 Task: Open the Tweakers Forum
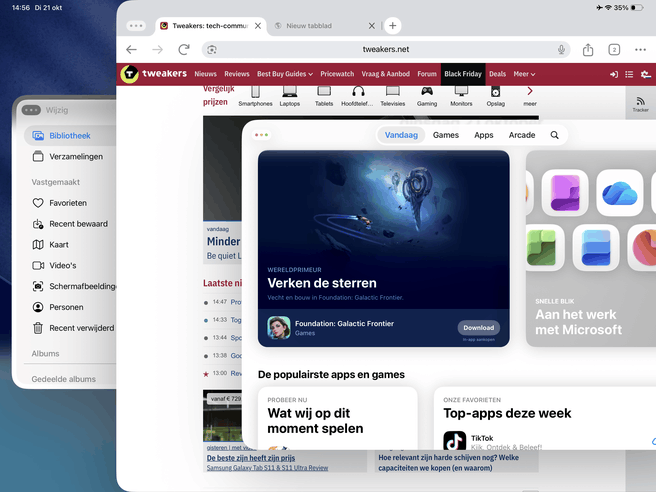click(427, 74)
